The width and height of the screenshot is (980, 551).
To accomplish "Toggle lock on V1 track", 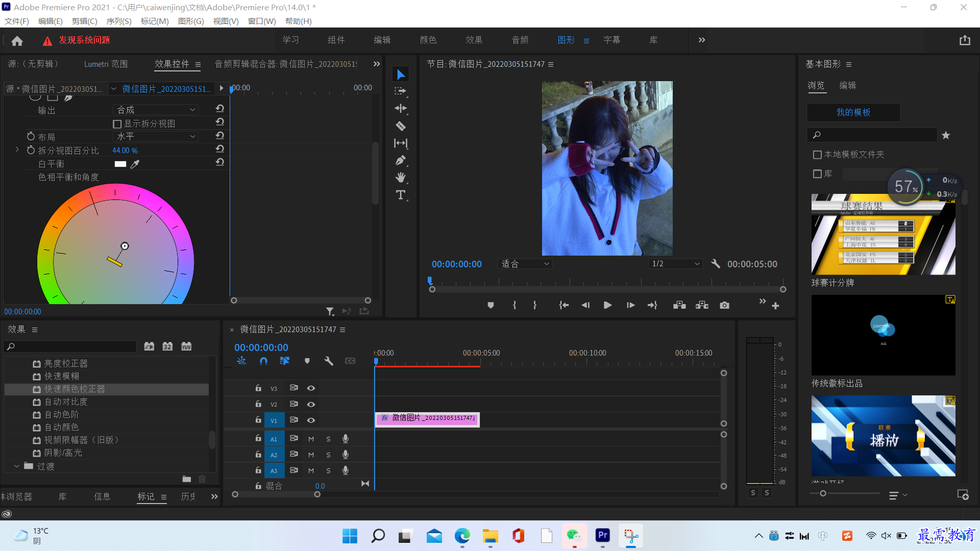I will pos(258,419).
